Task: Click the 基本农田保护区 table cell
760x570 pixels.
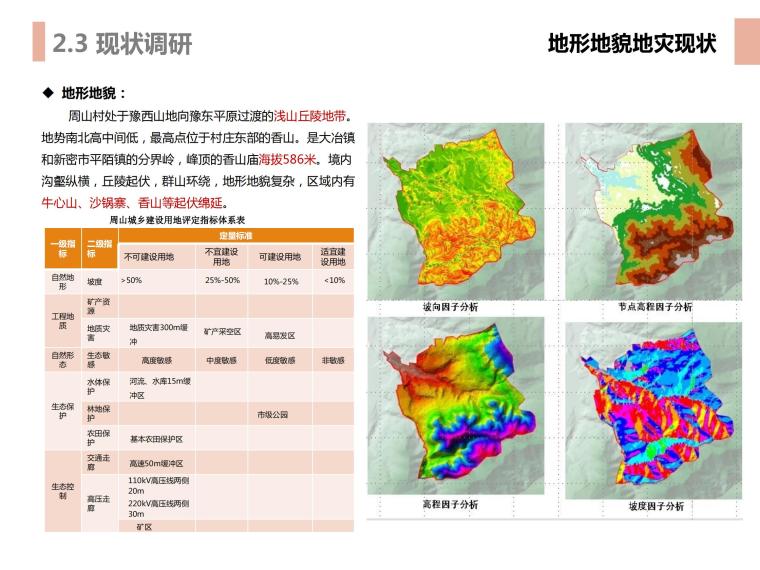Action: (x=156, y=439)
